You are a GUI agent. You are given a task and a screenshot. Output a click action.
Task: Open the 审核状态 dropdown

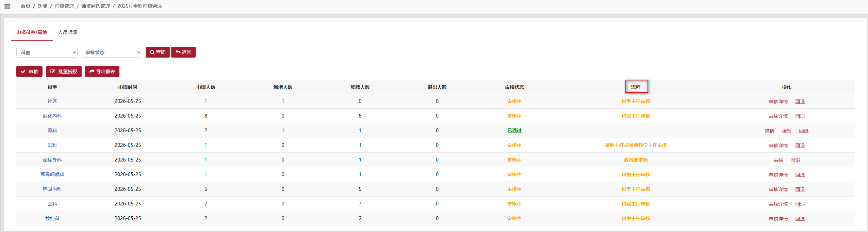112,52
